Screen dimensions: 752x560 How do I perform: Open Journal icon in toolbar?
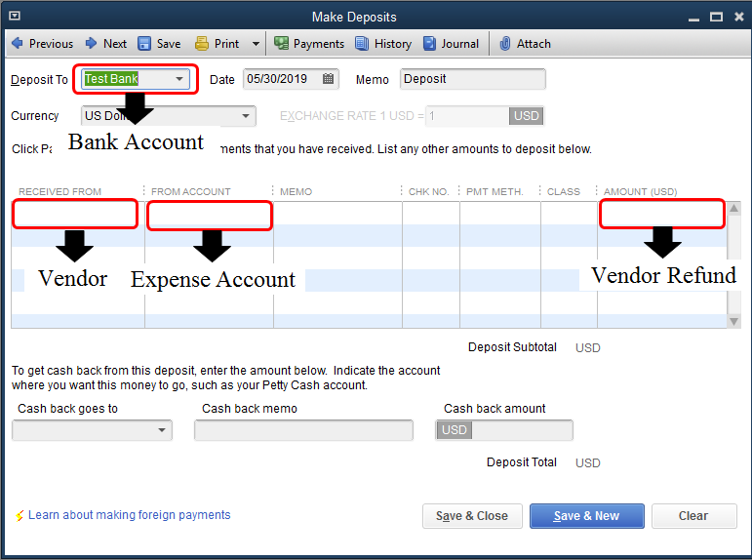[x=430, y=44]
